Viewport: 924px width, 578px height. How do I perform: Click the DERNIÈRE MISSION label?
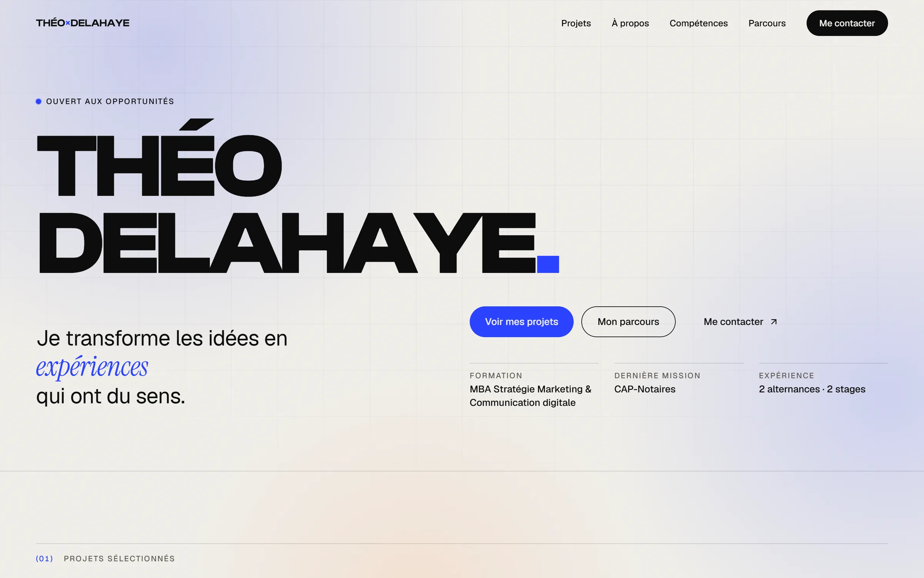[657, 376]
